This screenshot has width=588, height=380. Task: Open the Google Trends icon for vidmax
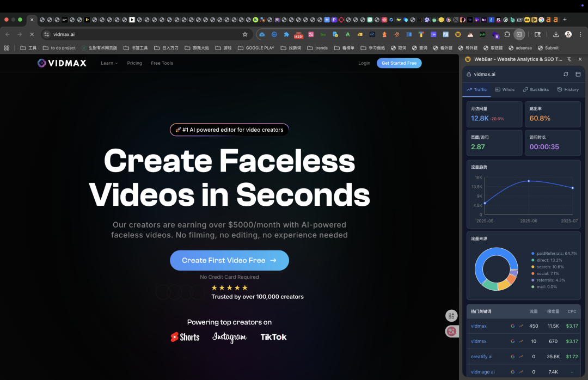coord(521,326)
